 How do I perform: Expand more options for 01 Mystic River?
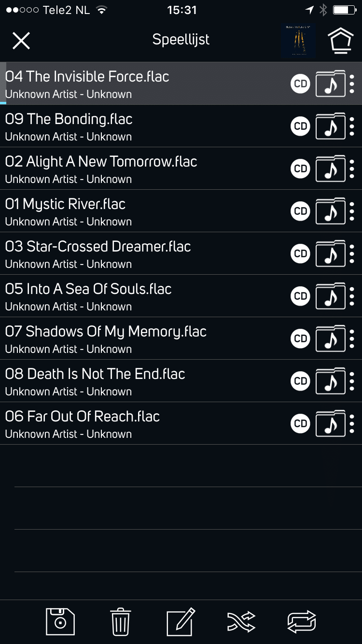click(x=352, y=211)
